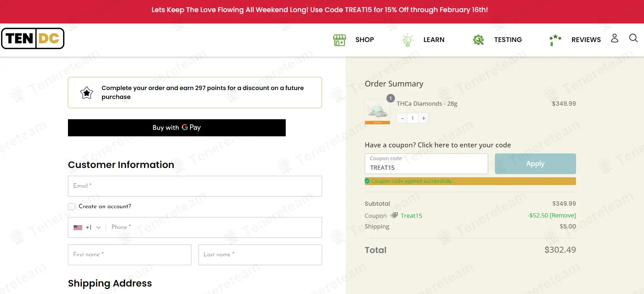The image size is (644, 294).
Task: Click the Buy with G Pay button
Action: (x=177, y=128)
